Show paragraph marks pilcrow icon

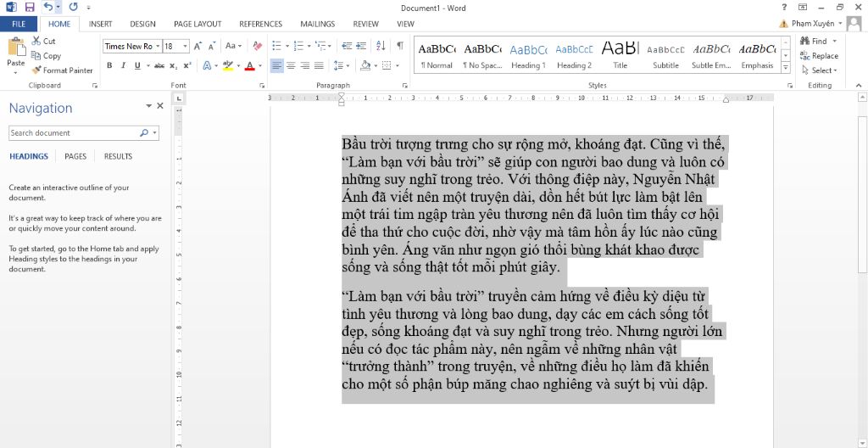point(400,46)
